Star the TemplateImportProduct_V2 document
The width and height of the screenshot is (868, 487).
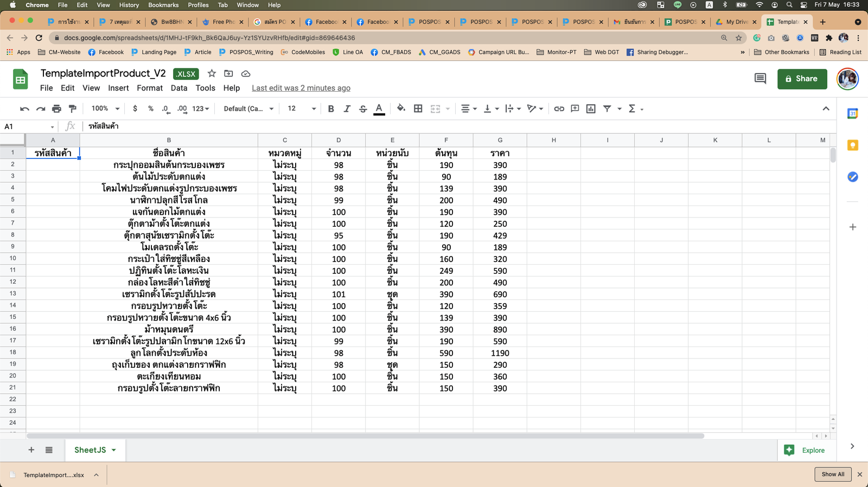click(x=212, y=74)
